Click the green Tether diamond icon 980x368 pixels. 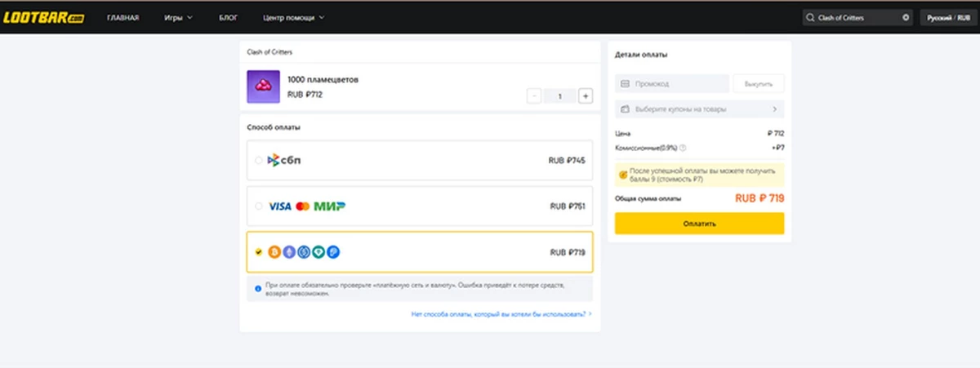tap(318, 252)
